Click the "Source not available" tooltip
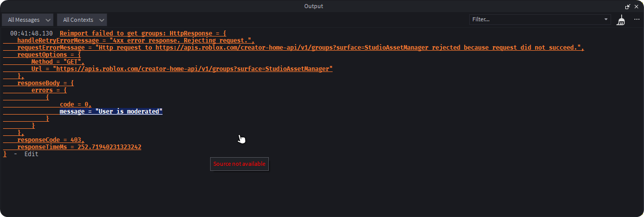644x217 pixels. point(239,164)
